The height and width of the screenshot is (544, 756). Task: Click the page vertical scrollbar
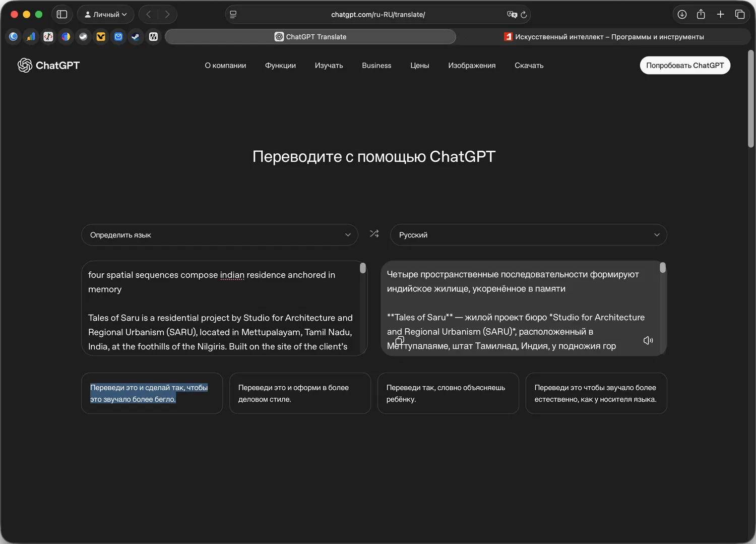751,98
